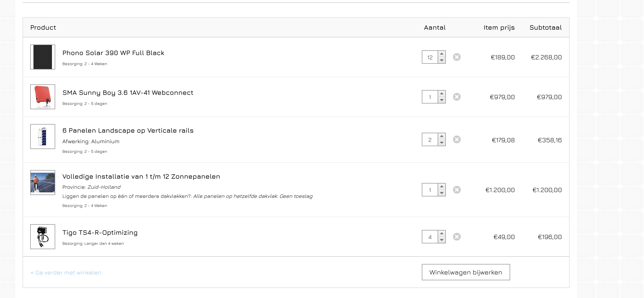This screenshot has height=298, width=644.
Task: Decrease Landscape rails quantity using down arrow
Action: point(441,143)
